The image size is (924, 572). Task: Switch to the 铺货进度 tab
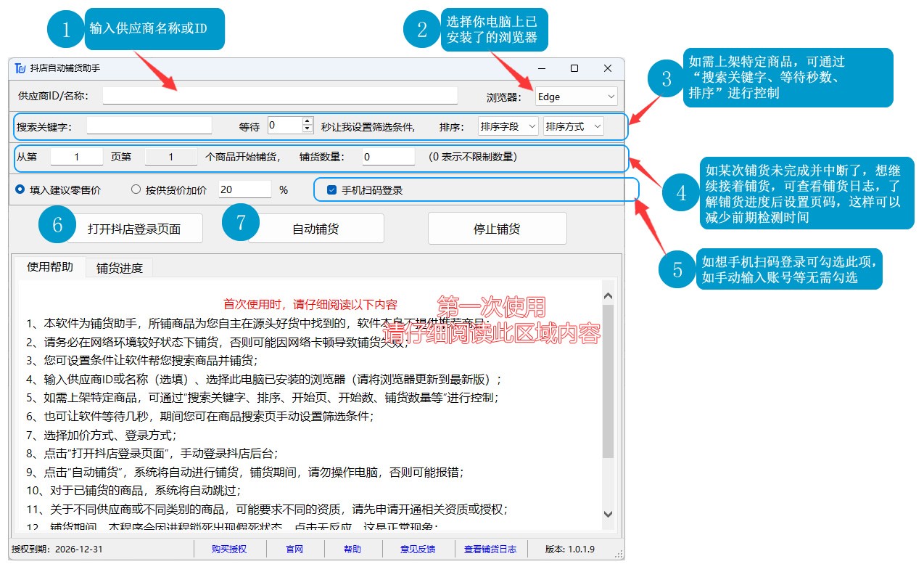click(x=120, y=266)
